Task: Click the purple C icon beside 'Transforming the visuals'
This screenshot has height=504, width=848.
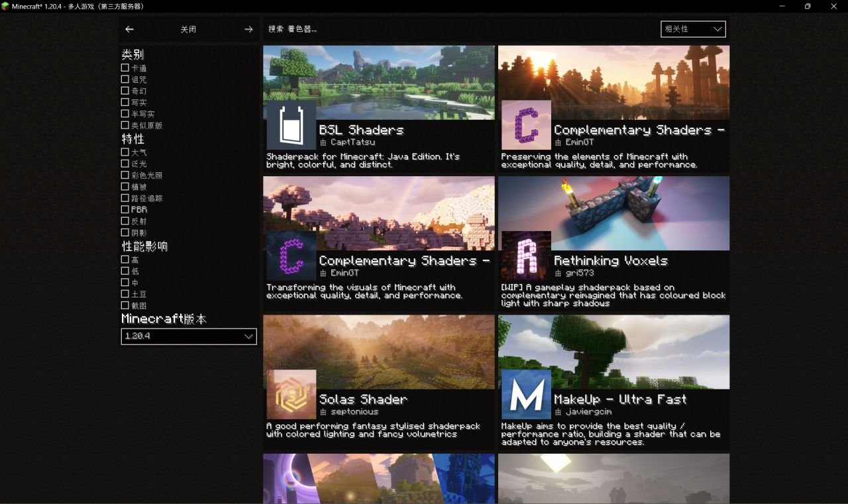Action: (291, 256)
